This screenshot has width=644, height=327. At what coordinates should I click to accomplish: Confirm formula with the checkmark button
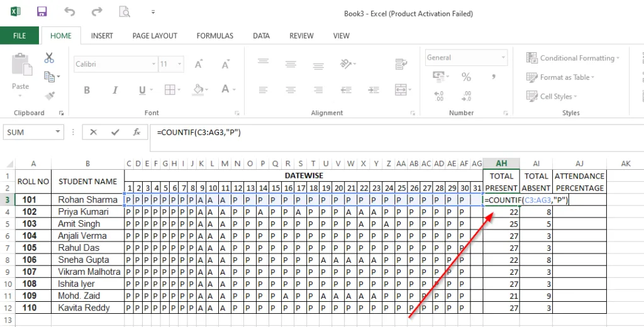coord(115,132)
